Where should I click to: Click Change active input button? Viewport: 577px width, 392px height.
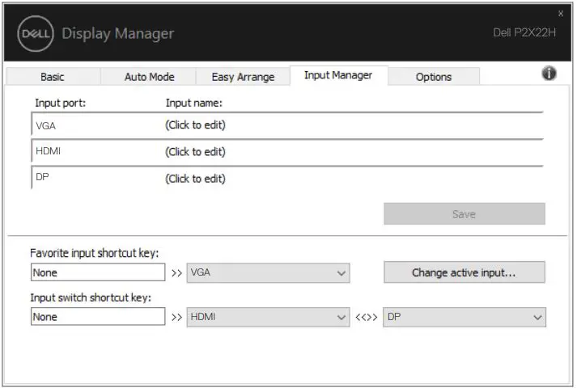(464, 272)
